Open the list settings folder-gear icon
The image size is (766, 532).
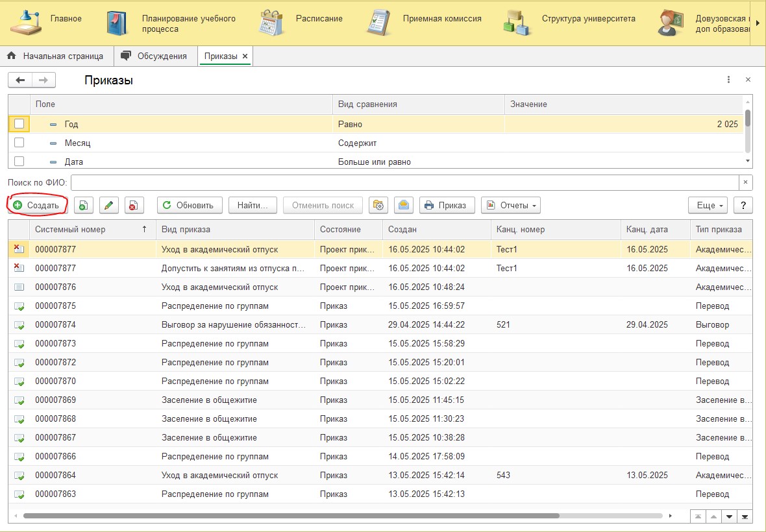point(378,206)
